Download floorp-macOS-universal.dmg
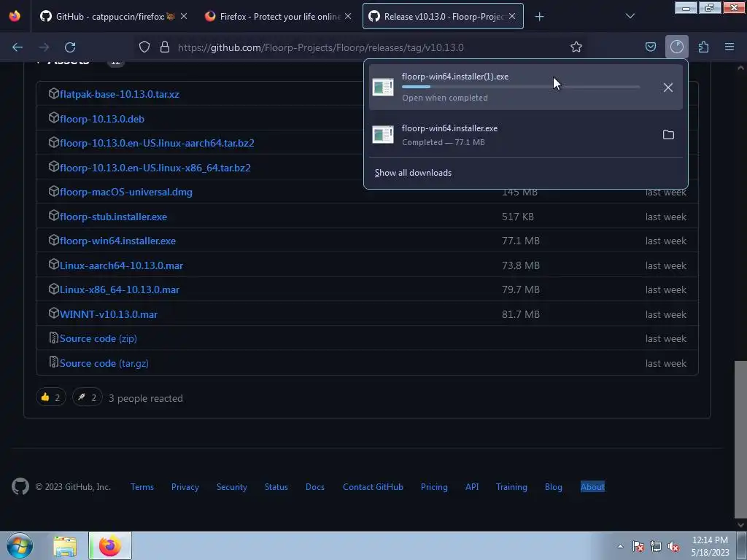The height and width of the screenshot is (560, 747). 125,192
